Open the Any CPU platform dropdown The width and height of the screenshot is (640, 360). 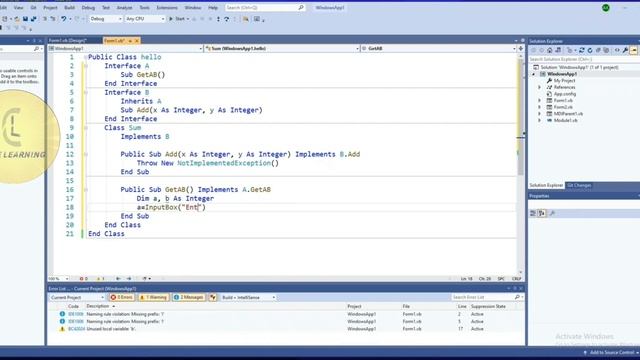[145, 19]
